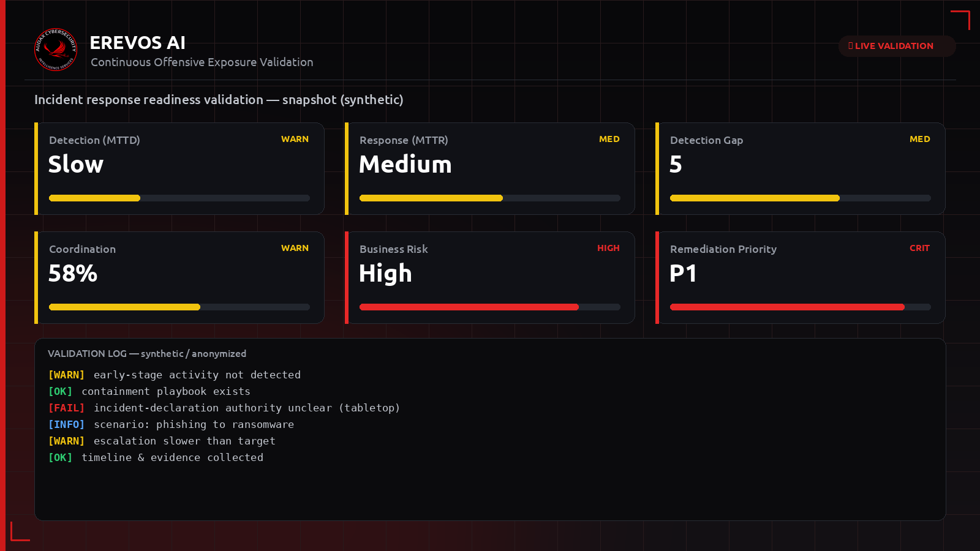This screenshot has width=980, height=551.
Task: Click the Incident response readiness validation heading
Action: (x=219, y=100)
